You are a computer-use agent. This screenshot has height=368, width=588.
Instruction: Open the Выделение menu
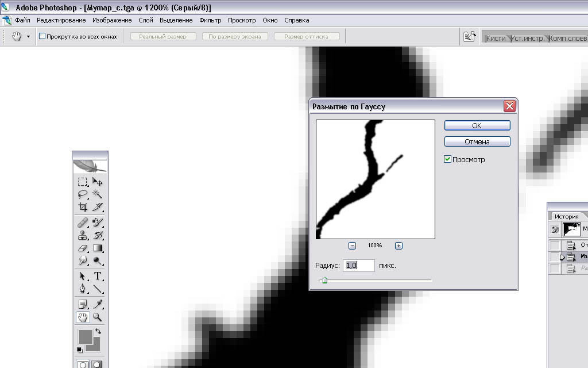pyautogui.click(x=176, y=20)
